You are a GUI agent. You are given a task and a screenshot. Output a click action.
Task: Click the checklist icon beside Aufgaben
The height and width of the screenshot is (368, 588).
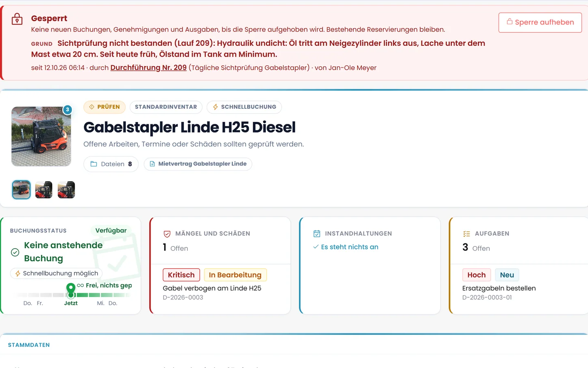(x=466, y=234)
